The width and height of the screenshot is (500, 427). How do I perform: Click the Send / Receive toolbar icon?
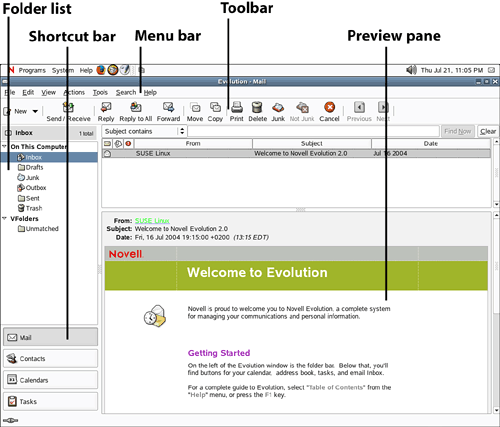68,107
